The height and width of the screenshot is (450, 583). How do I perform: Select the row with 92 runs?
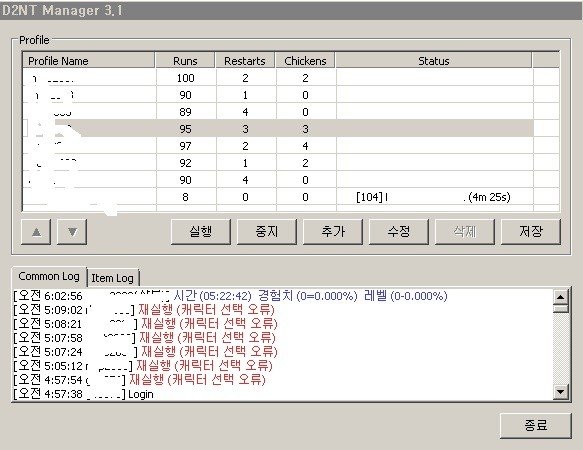278,163
